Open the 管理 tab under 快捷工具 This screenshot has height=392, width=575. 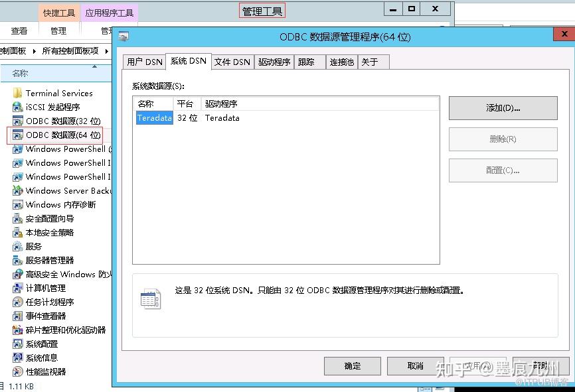[x=58, y=31]
